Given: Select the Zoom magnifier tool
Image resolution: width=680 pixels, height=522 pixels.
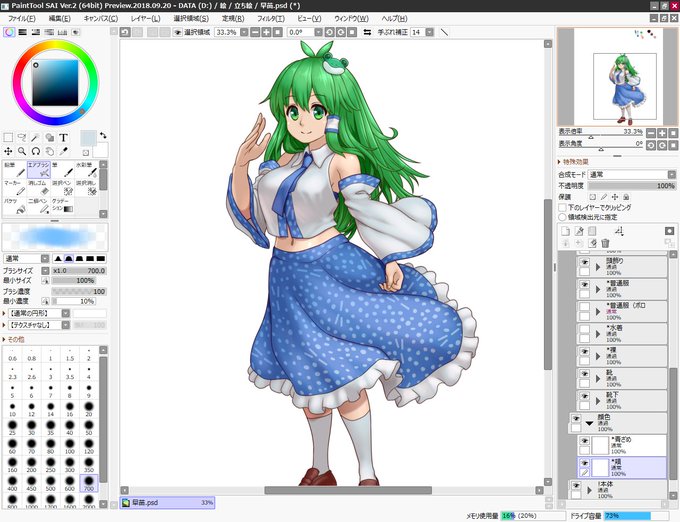Looking at the screenshot, I should pyautogui.click(x=22, y=151).
